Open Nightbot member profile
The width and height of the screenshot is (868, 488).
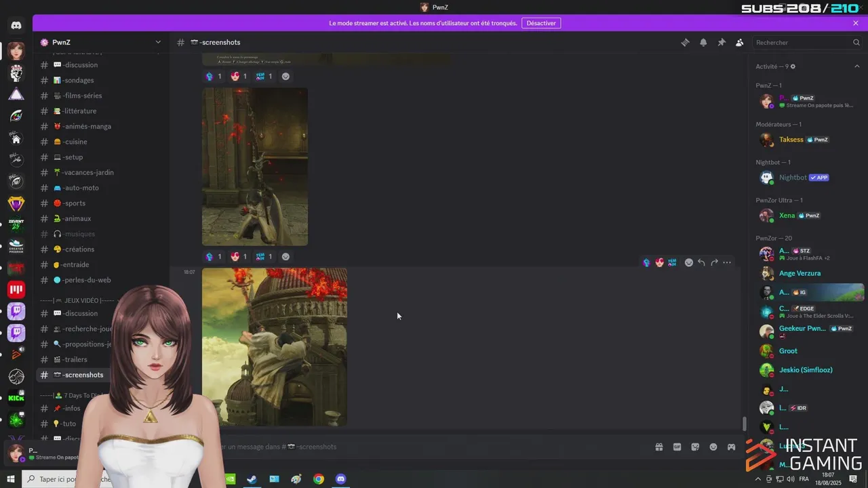pyautogui.click(x=807, y=178)
